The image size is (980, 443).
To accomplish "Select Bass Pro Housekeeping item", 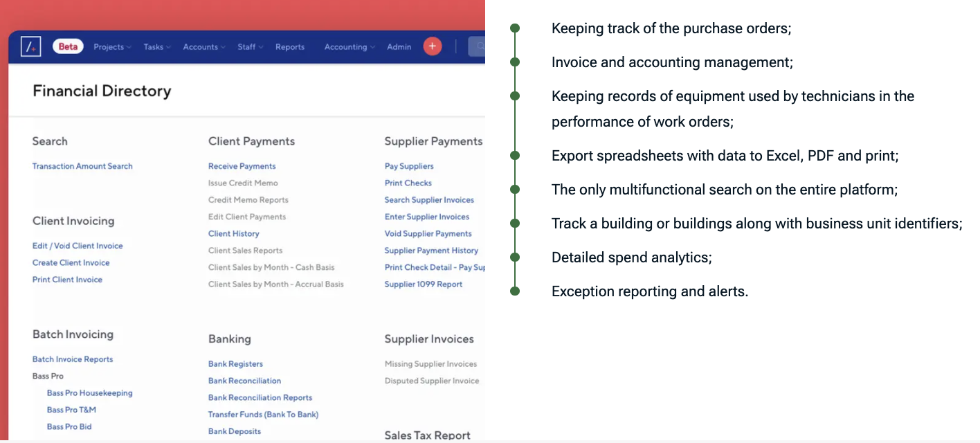I will [x=90, y=393].
